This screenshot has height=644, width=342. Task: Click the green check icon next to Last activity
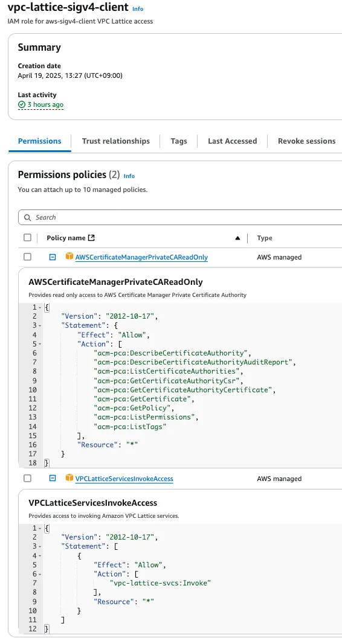click(22, 105)
